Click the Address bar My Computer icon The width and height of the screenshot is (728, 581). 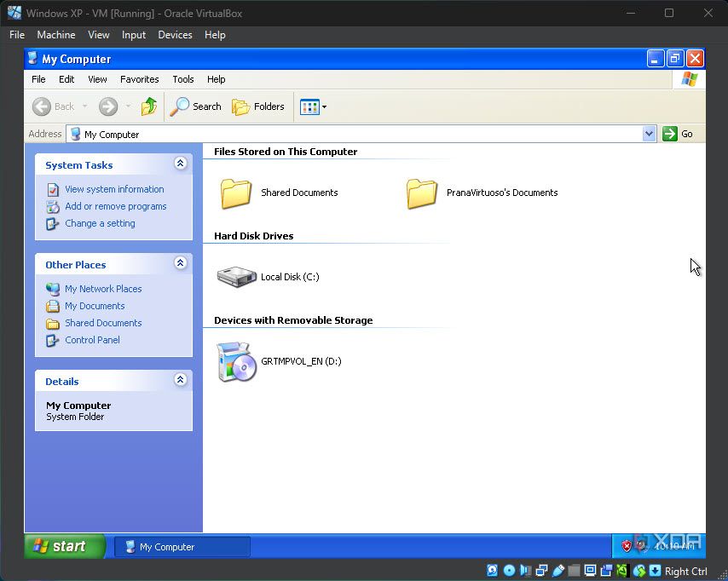coord(75,134)
